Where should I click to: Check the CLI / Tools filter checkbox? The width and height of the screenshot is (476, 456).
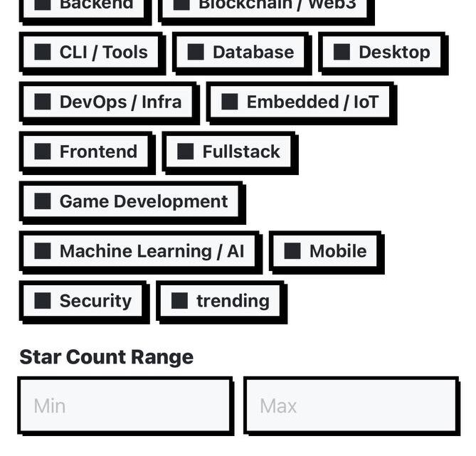pyautogui.click(x=43, y=52)
